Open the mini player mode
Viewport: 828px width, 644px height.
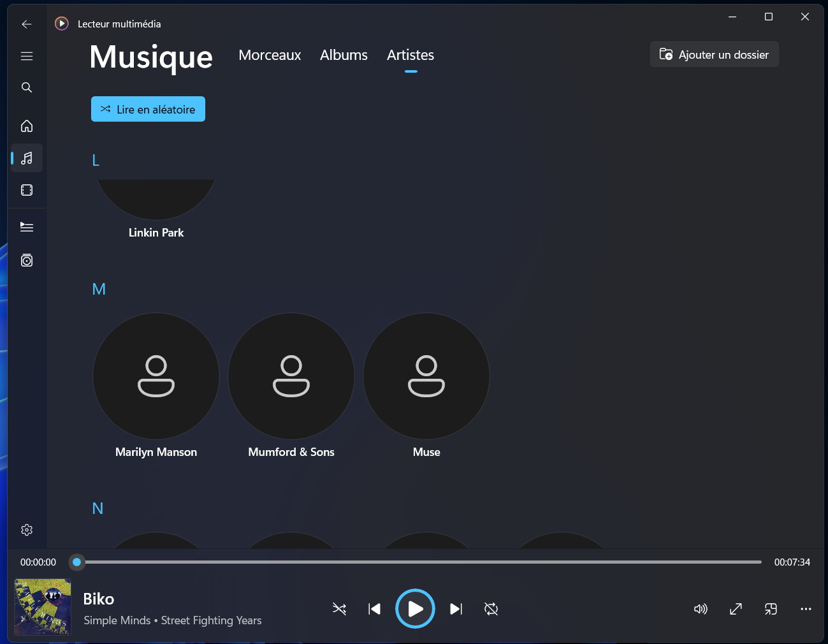771,609
